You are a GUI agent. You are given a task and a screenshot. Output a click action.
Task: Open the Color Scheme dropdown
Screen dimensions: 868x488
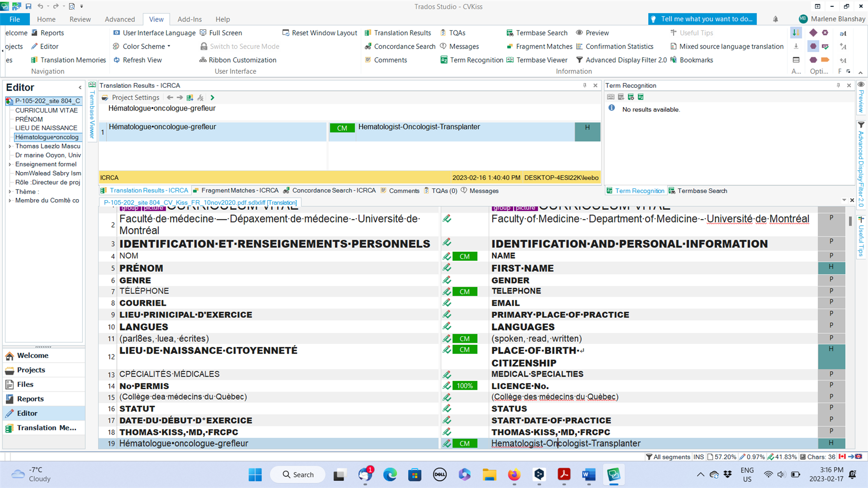click(142, 46)
